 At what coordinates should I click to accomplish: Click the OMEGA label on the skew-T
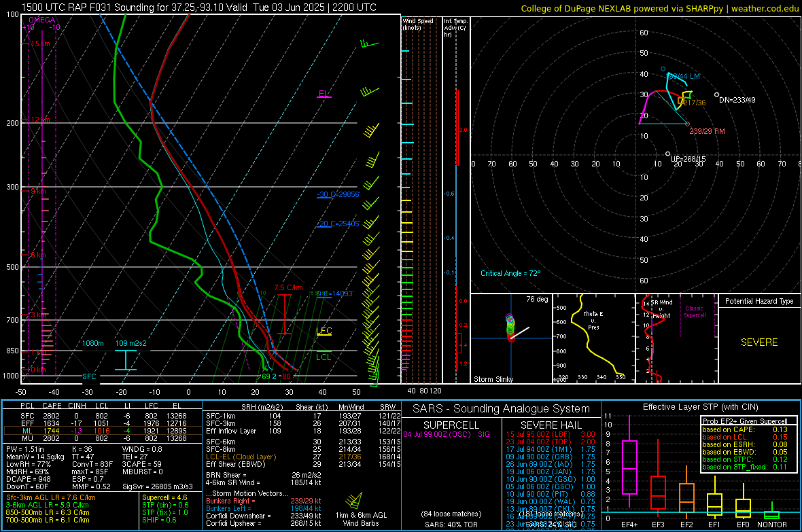tap(42, 20)
